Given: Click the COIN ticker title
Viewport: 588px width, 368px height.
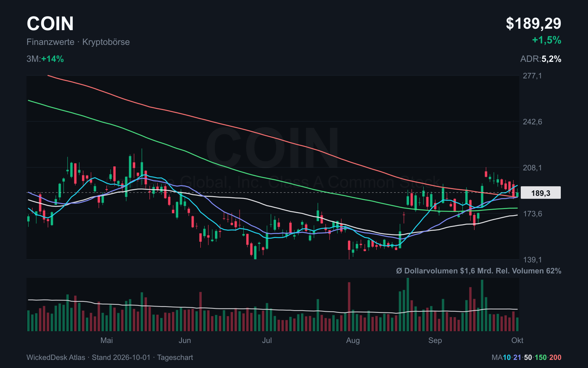Looking at the screenshot, I should click(50, 24).
